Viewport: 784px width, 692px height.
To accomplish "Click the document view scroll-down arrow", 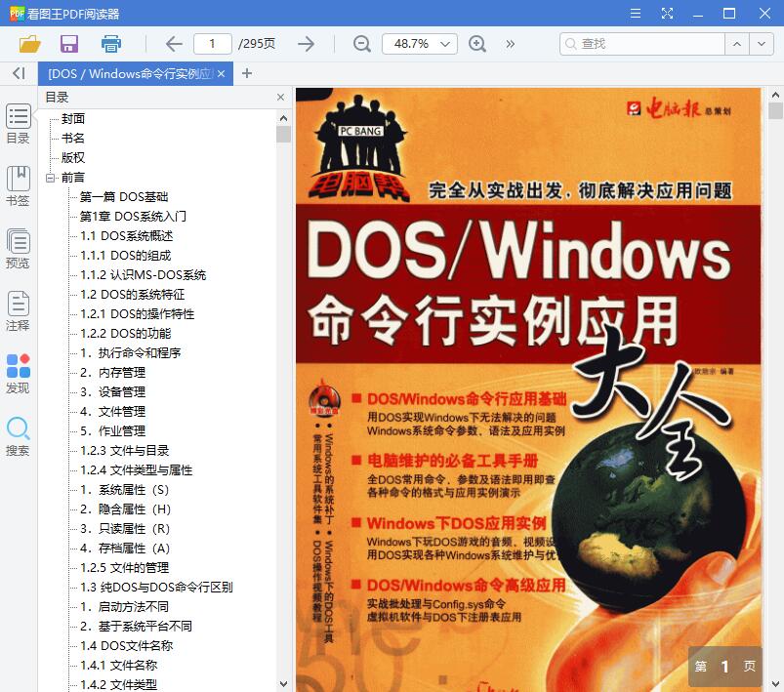I will [775, 683].
